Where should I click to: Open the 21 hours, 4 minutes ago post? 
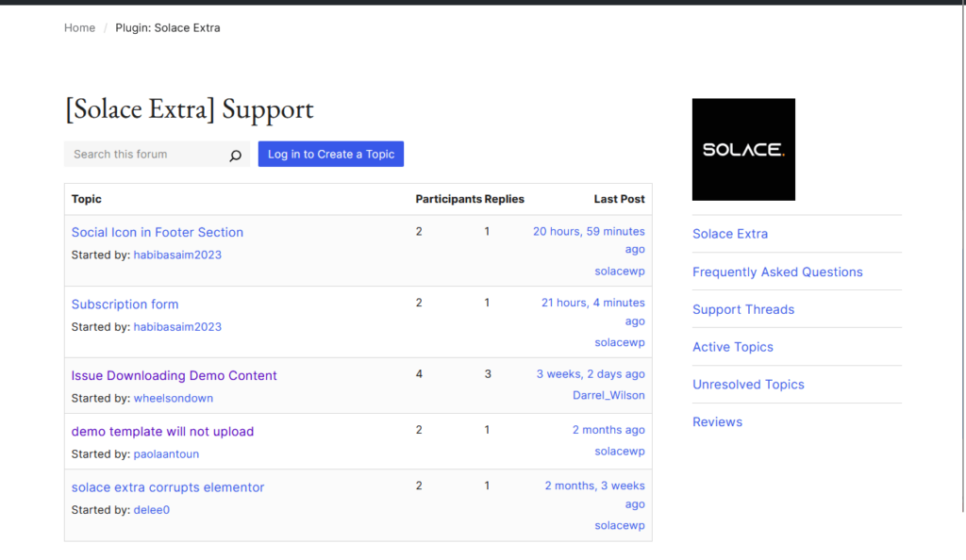593,311
